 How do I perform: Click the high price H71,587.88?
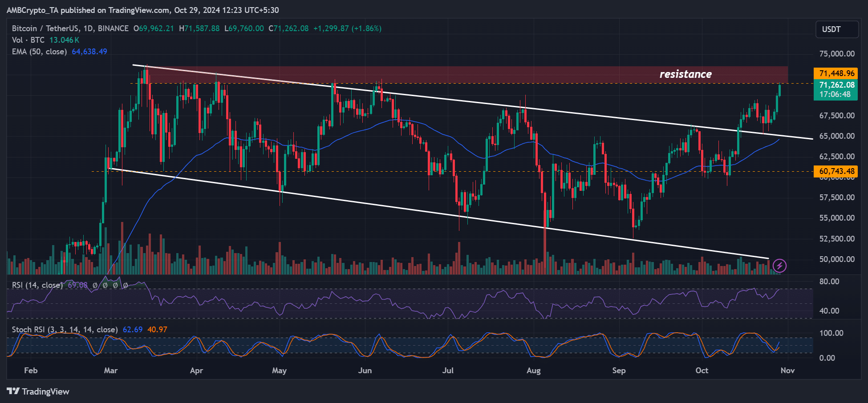tap(199, 28)
